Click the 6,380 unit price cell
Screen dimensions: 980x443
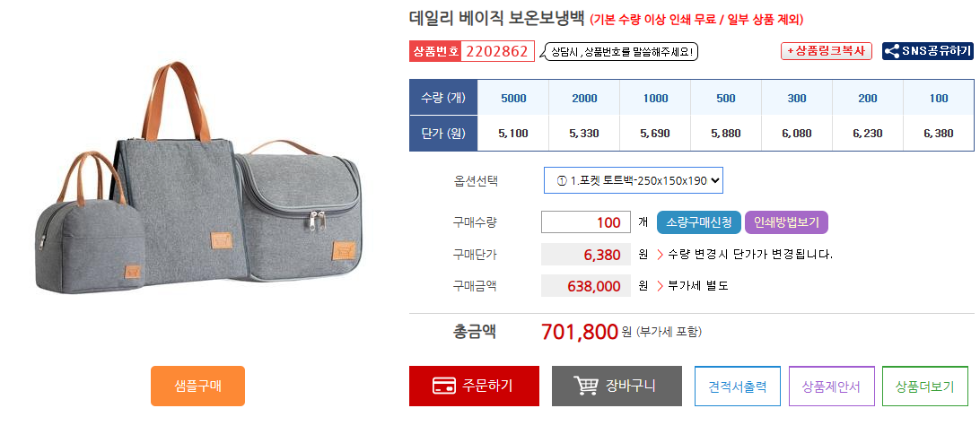[938, 133]
